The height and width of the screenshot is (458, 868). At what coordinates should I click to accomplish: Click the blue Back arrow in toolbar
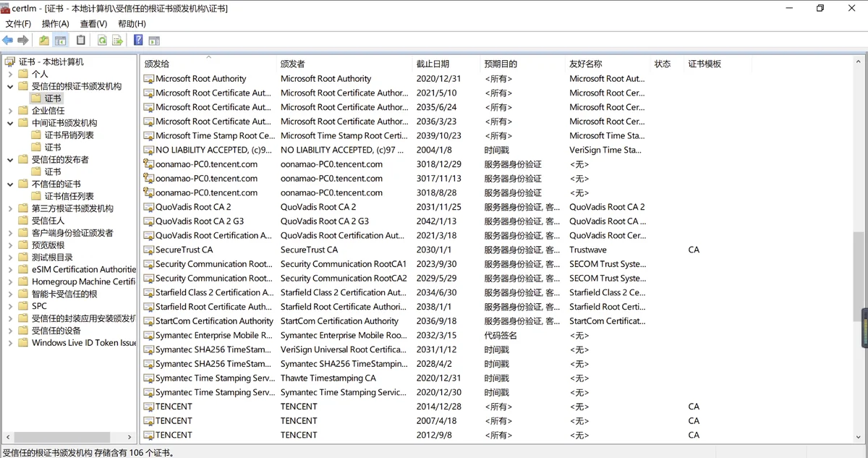point(8,41)
